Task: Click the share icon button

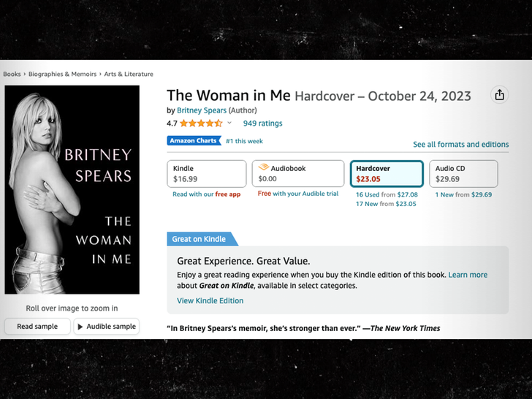Action: [499, 95]
